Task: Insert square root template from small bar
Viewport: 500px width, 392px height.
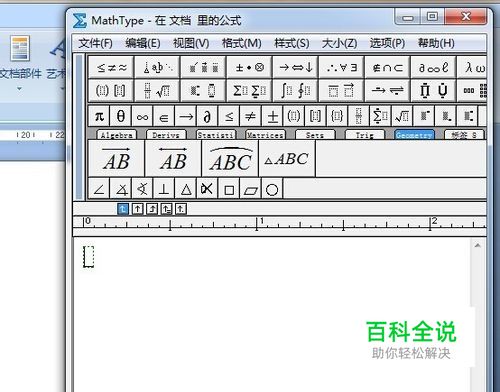Action: (402, 116)
